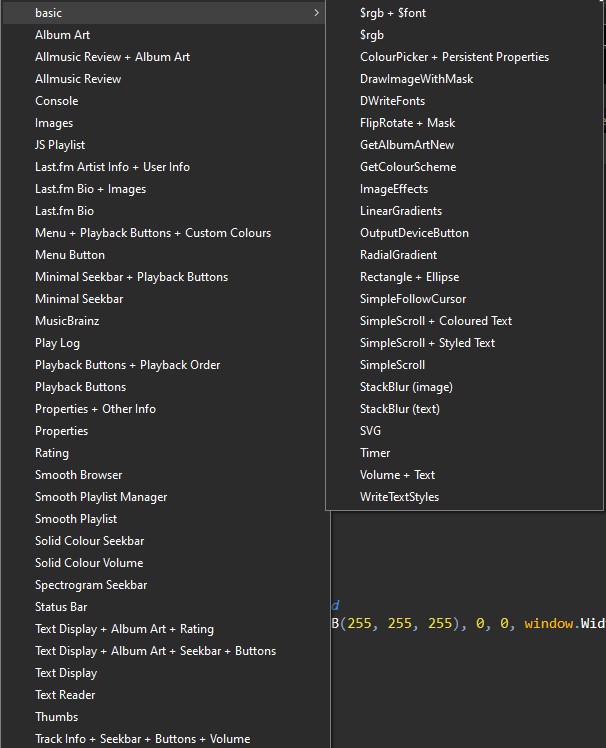Screen dimensions: 606x748
Task: Choose SimpleScroll + Styled Text
Action: tap(427, 343)
